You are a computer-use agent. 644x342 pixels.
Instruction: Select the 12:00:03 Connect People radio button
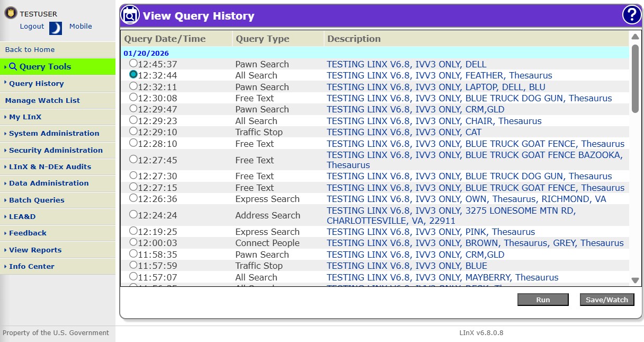point(133,242)
